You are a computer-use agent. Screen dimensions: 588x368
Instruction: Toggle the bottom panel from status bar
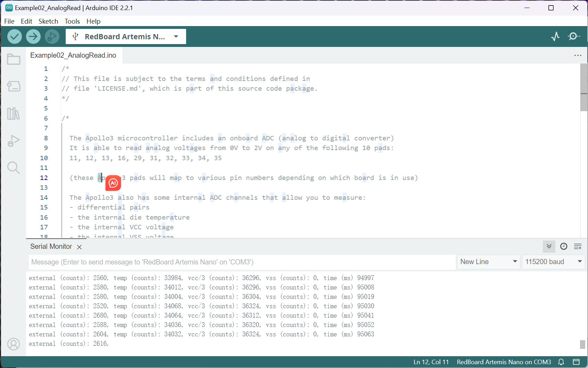pos(576,362)
